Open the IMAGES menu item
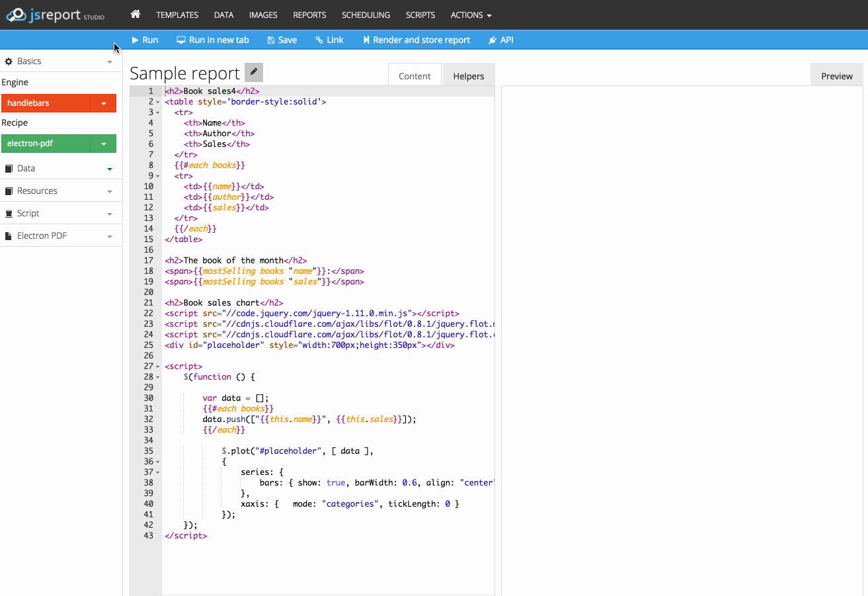 (x=263, y=15)
